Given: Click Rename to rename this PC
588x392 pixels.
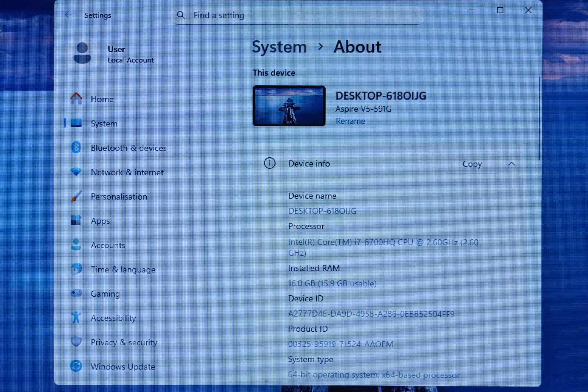Looking at the screenshot, I should pos(350,121).
